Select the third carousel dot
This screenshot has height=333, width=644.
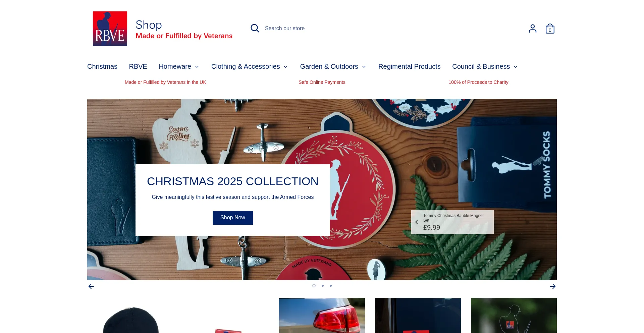(331, 286)
